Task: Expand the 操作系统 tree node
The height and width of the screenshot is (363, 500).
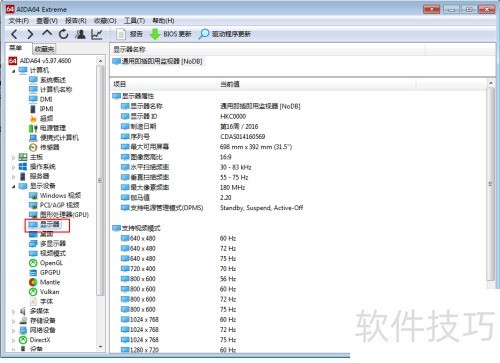Action: coord(13,167)
